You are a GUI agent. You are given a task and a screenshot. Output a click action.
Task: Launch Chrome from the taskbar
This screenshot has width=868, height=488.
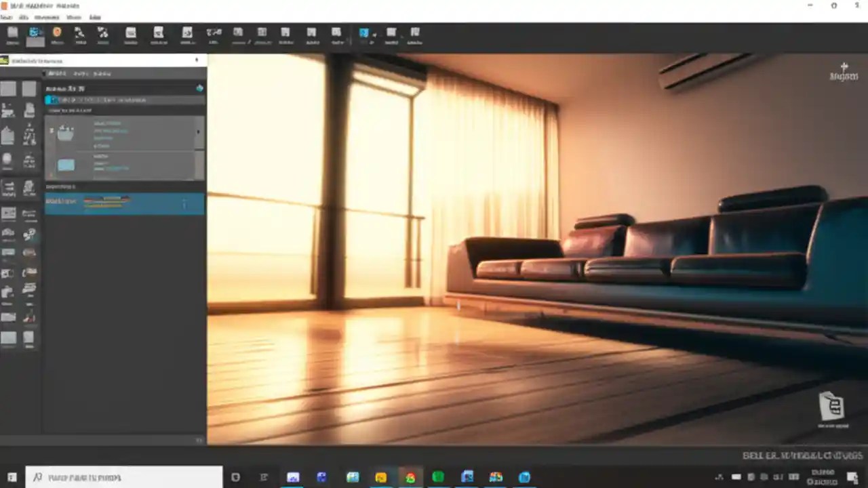click(x=409, y=477)
